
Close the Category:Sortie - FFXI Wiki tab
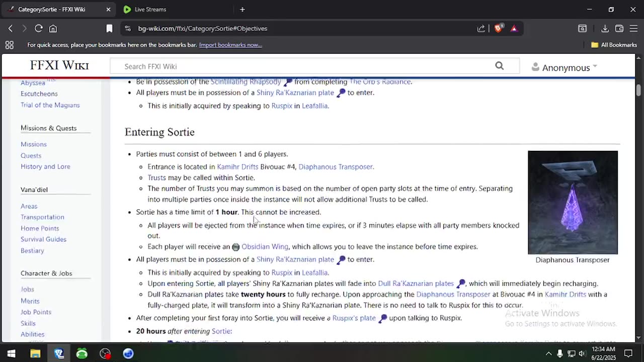(x=108, y=9)
